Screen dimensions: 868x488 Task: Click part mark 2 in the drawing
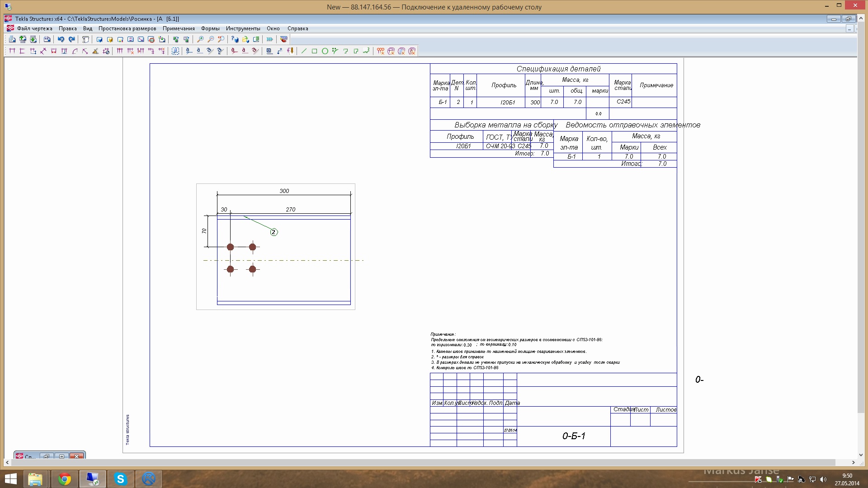[274, 232]
